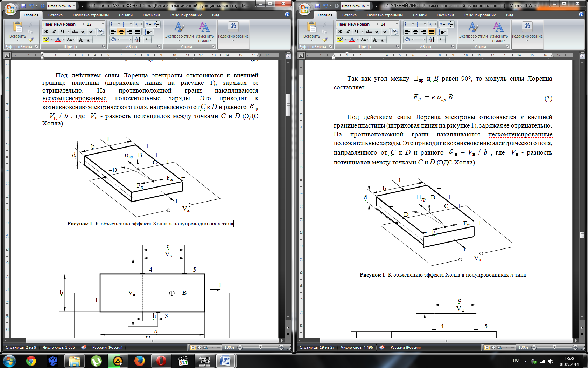Expand the font size 12 dropdown in the left window
This screenshot has height=368, width=588.
click(103, 24)
